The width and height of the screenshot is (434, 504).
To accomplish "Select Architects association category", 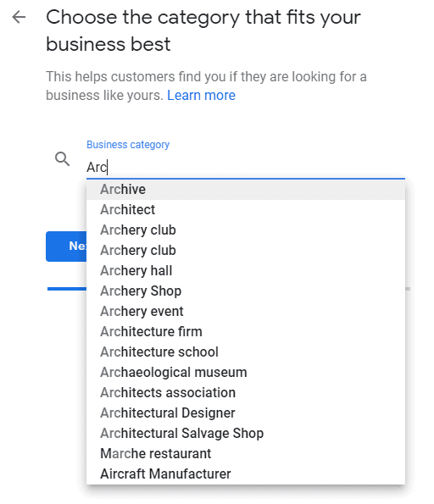I will coord(246,392).
